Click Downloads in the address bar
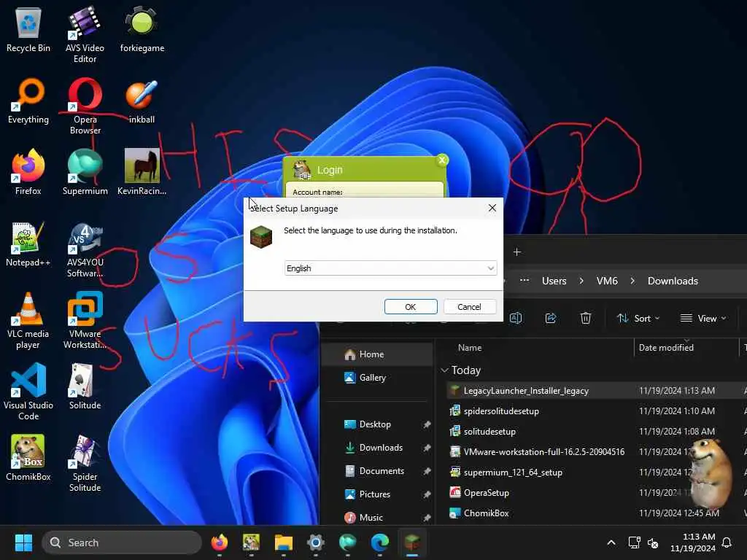Image resolution: width=747 pixels, height=560 pixels. [x=673, y=281]
